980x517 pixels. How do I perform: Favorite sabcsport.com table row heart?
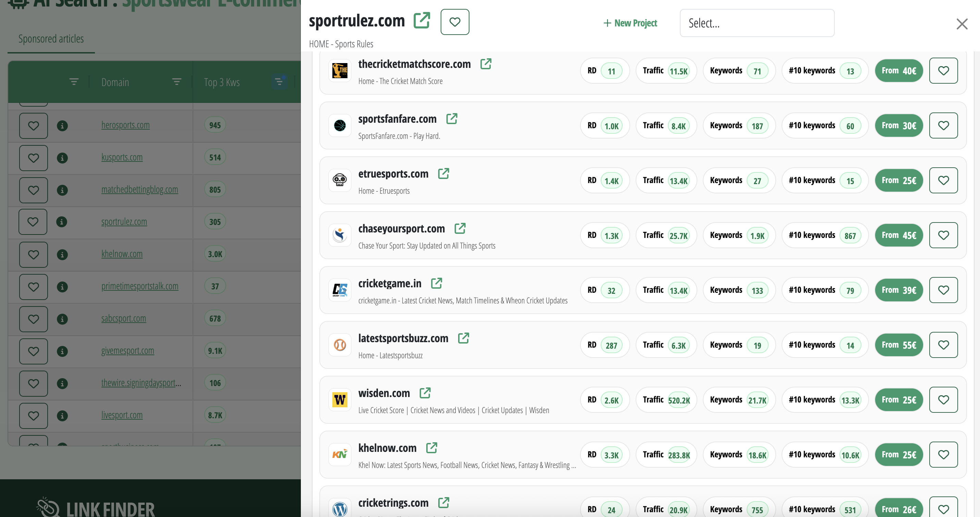(34, 319)
